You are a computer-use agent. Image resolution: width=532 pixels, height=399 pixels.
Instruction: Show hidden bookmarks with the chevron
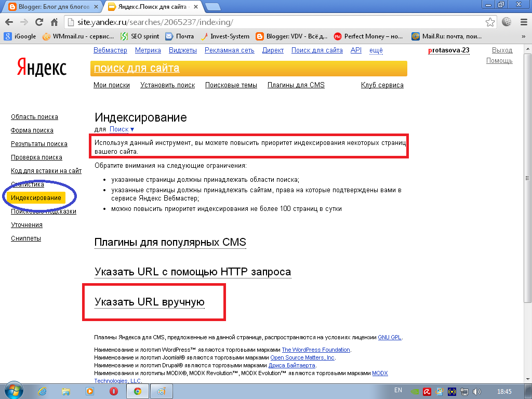point(523,36)
